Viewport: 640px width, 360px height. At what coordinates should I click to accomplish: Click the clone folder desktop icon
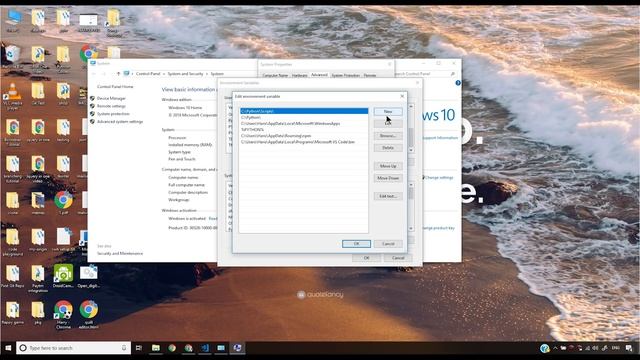(13, 203)
